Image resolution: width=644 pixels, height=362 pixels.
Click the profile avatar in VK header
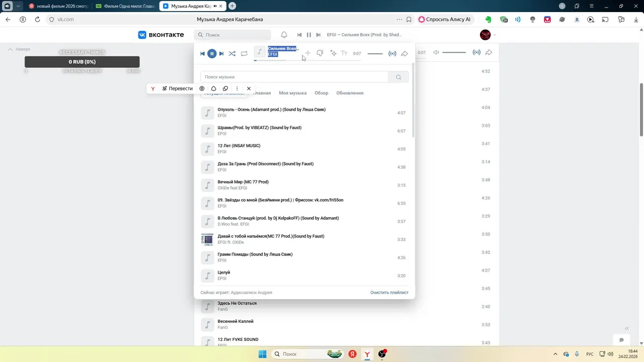point(486,35)
